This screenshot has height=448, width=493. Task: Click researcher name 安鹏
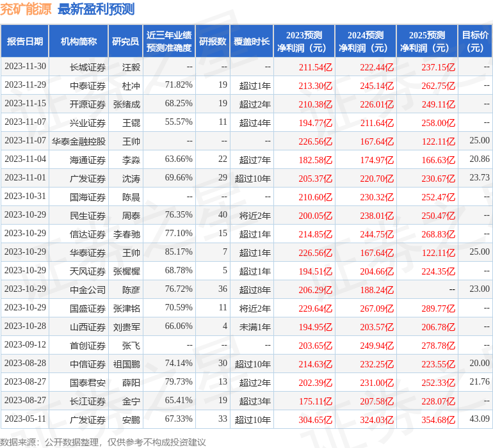coord(131,420)
